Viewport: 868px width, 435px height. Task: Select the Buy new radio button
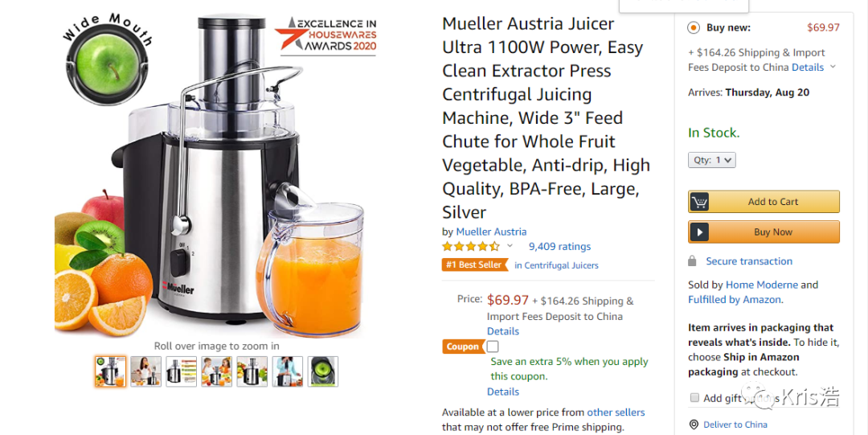coord(693,27)
